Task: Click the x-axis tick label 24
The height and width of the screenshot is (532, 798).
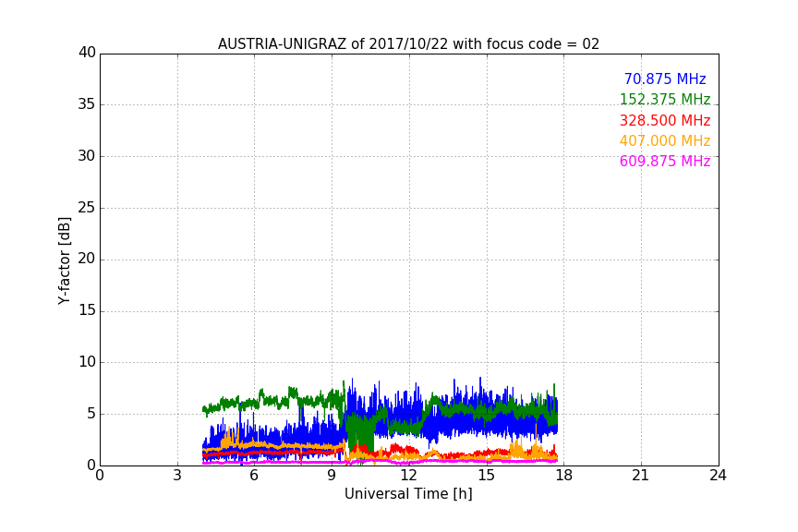Action: tap(718, 476)
